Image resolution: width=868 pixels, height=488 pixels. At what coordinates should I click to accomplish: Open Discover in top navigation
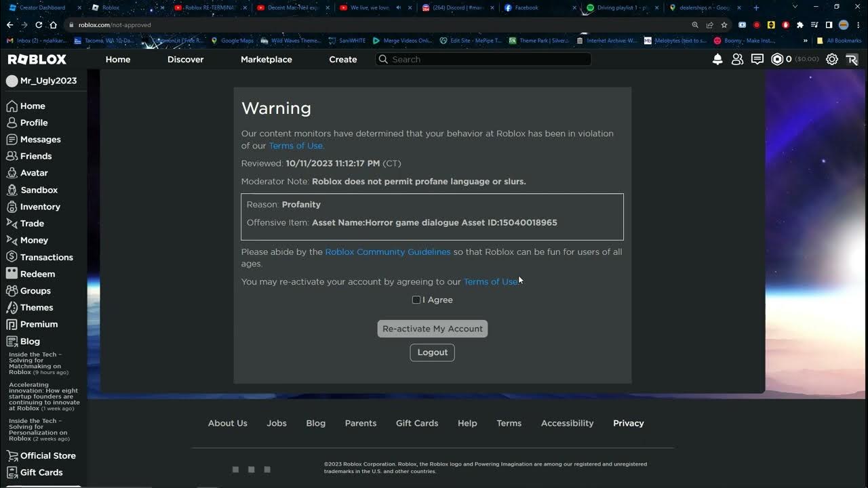[186, 60]
